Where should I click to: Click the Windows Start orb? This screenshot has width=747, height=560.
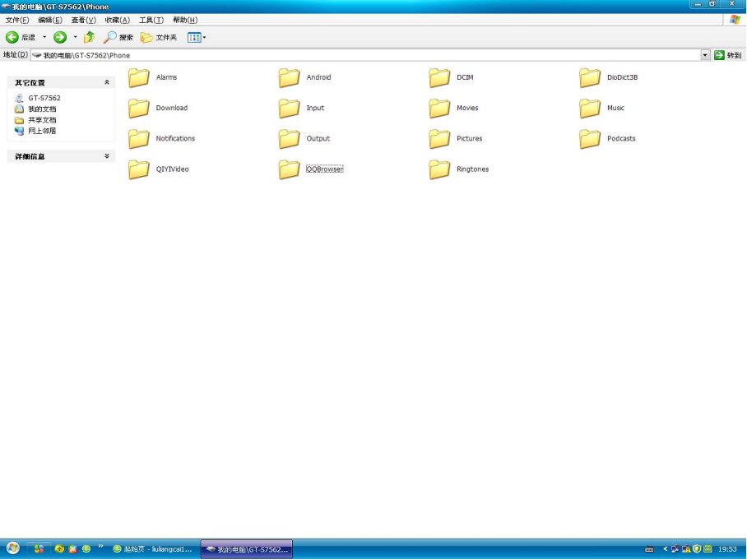point(13,548)
